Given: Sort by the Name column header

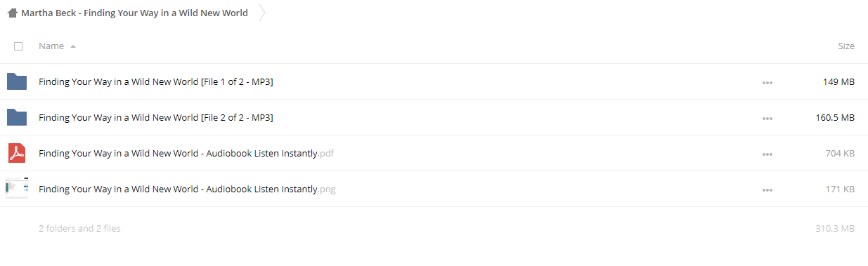Looking at the screenshot, I should tap(51, 46).
